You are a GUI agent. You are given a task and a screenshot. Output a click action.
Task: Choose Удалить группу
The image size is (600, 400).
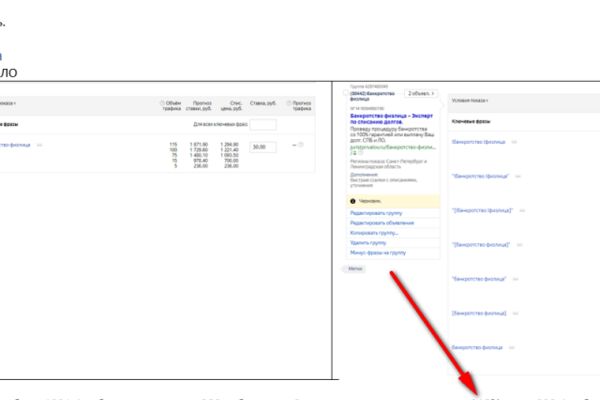[368, 243]
